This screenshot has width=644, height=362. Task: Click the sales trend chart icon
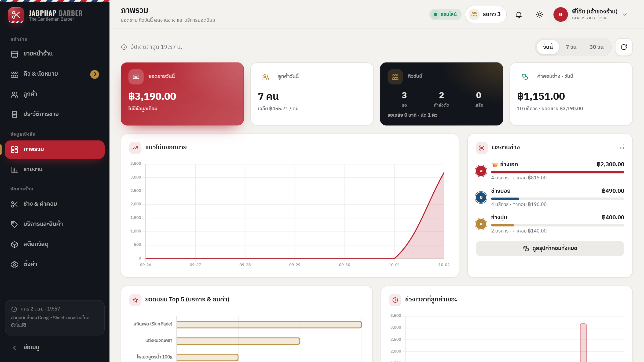tap(135, 148)
